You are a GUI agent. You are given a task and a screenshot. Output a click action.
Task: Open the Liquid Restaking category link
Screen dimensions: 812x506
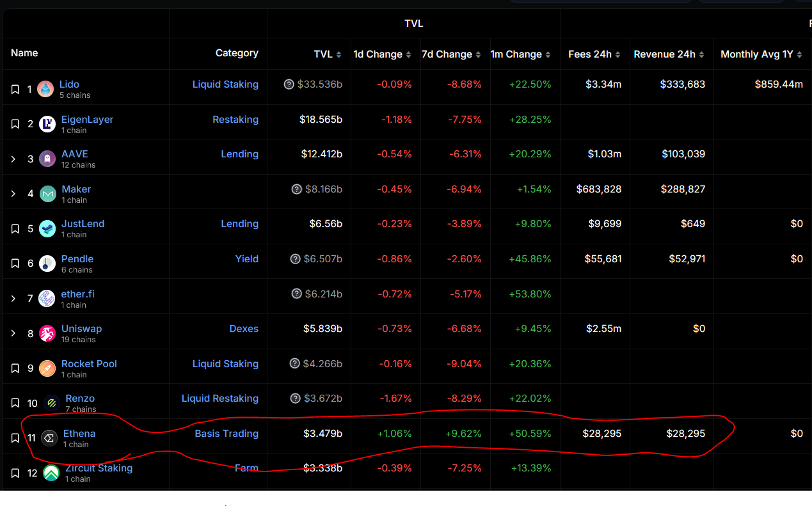coord(220,399)
